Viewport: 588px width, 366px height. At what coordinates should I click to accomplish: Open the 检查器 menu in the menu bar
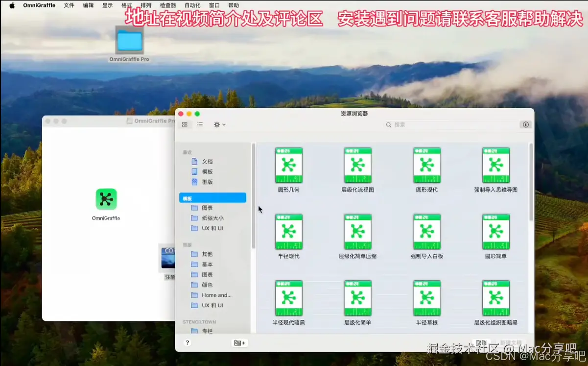pyautogui.click(x=168, y=5)
